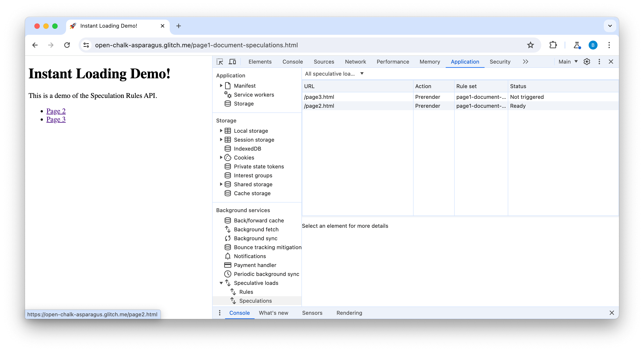644x352 pixels.
Task: Click the Background fetch icon
Action: click(227, 229)
